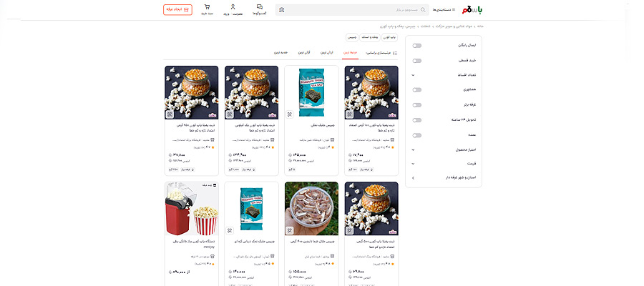The image size is (644, 286).
Task: Open the red popcorn maker product thumbnail
Action: [x=191, y=209]
